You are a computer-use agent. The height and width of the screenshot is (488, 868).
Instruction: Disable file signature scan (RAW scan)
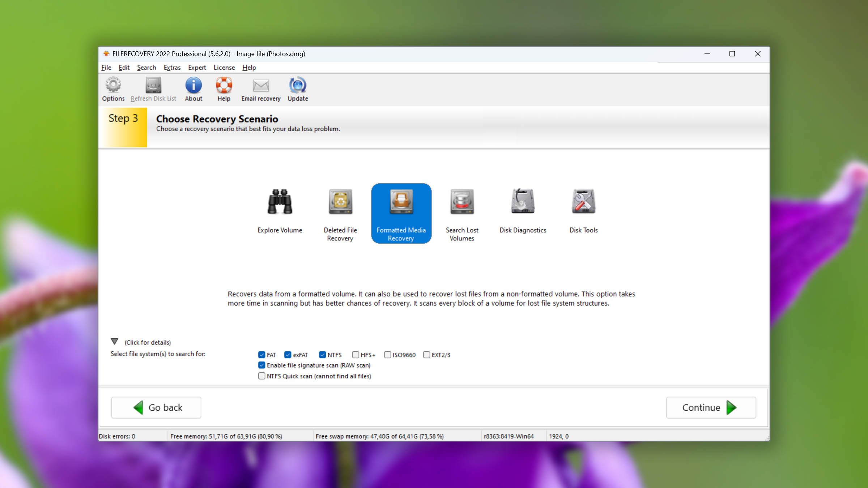(262, 365)
